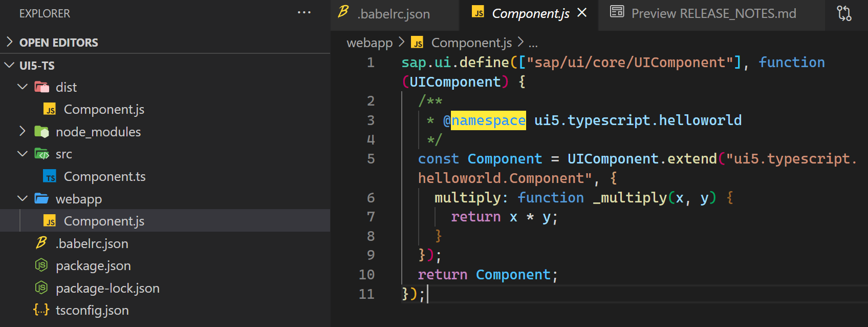Switch to Preview RELEASE_NOTES.md tab
This screenshot has height=327, width=868.
[x=713, y=13]
